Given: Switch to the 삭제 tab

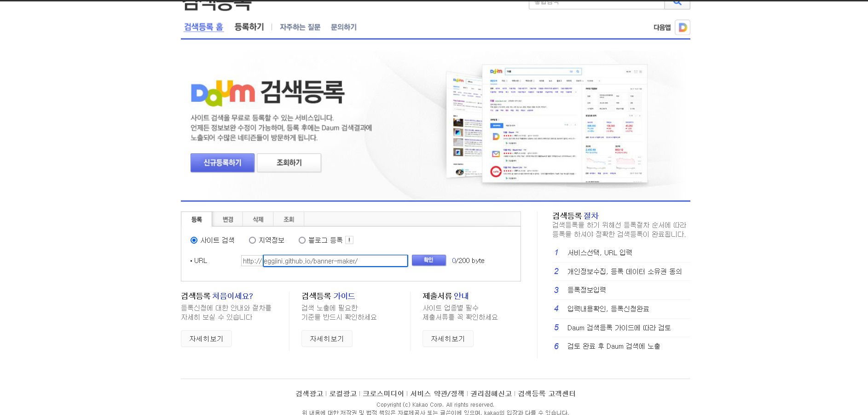Looking at the screenshot, I should click(258, 219).
